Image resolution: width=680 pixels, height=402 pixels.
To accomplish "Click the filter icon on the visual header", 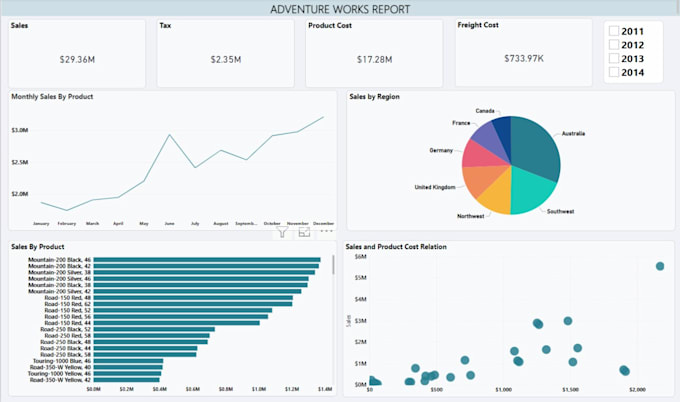I will point(283,232).
